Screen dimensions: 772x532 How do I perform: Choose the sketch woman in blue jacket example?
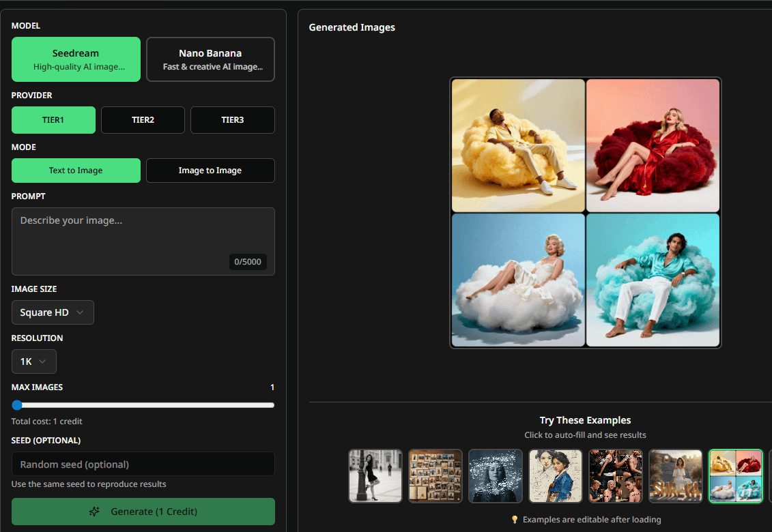556,475
